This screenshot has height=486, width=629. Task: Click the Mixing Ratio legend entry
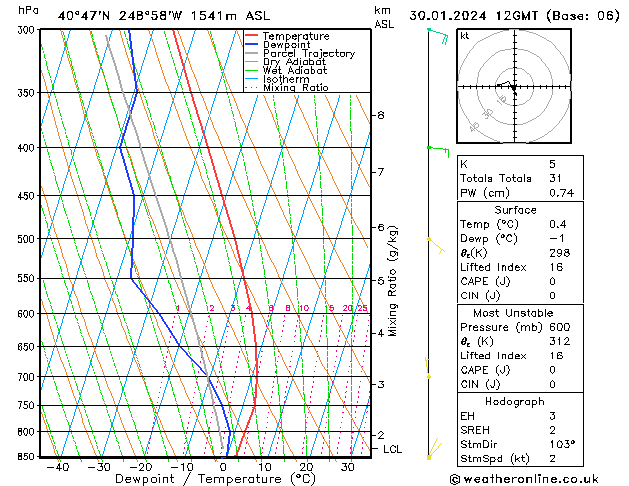[x=287, y=88]
